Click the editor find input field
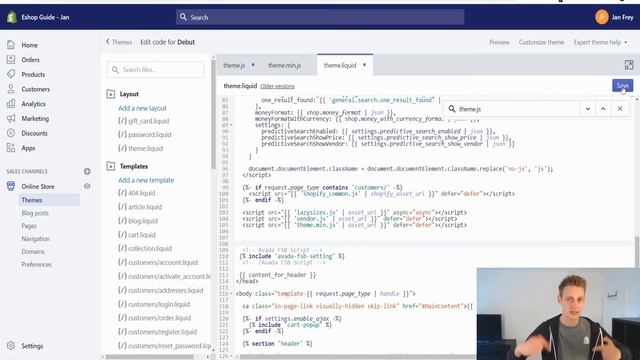The image size is (640, 360). [x=512, y=109]
